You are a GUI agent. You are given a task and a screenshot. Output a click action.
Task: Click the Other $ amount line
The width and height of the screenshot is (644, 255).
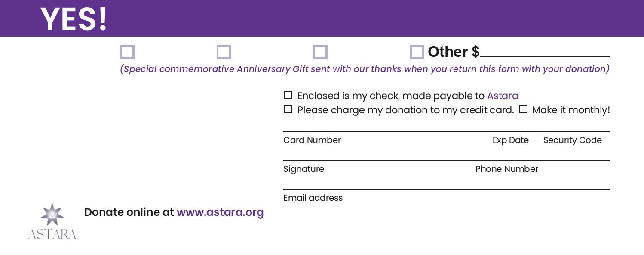click(x=545, y=52)
